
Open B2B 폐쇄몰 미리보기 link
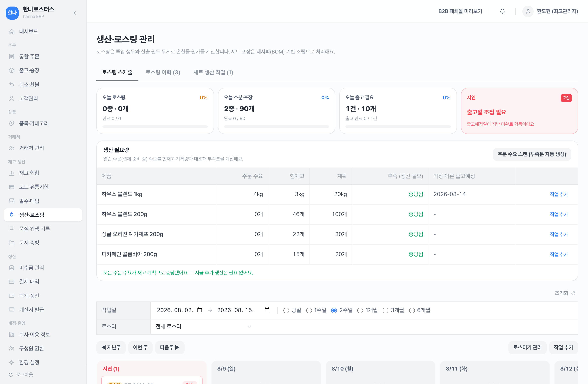pyautogui.click(x=460, y=11)
